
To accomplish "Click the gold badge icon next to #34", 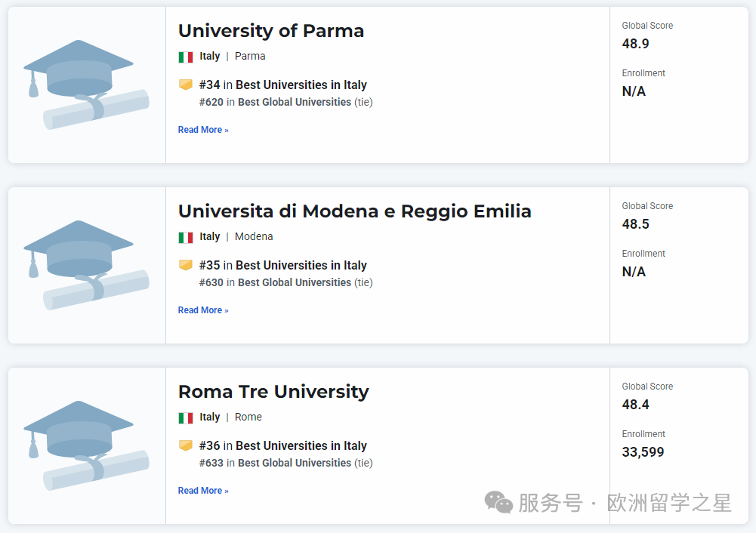I will pyautogui.click(x=186, y=85).
